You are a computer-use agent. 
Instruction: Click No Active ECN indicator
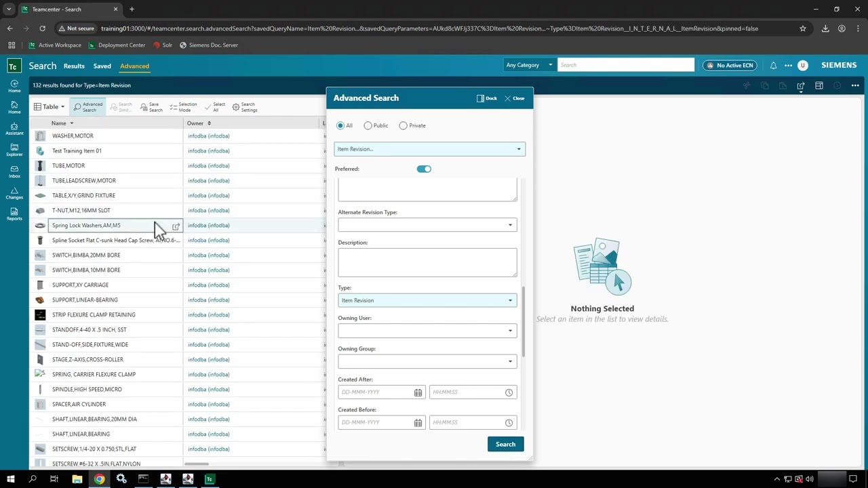729,65
